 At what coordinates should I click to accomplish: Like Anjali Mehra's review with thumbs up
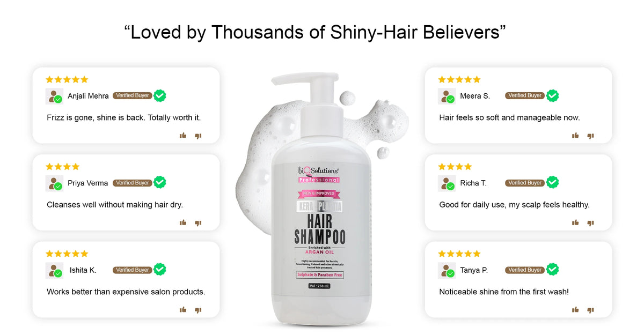[183, 136]
